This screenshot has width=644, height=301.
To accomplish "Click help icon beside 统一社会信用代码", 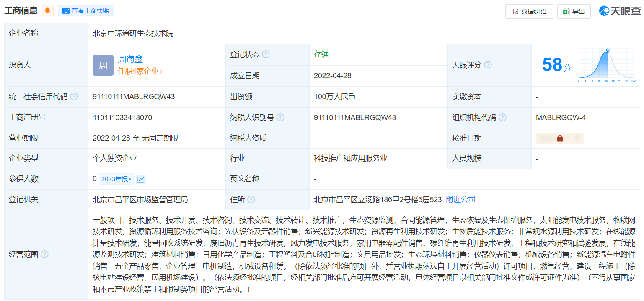I will pos(74,97).
